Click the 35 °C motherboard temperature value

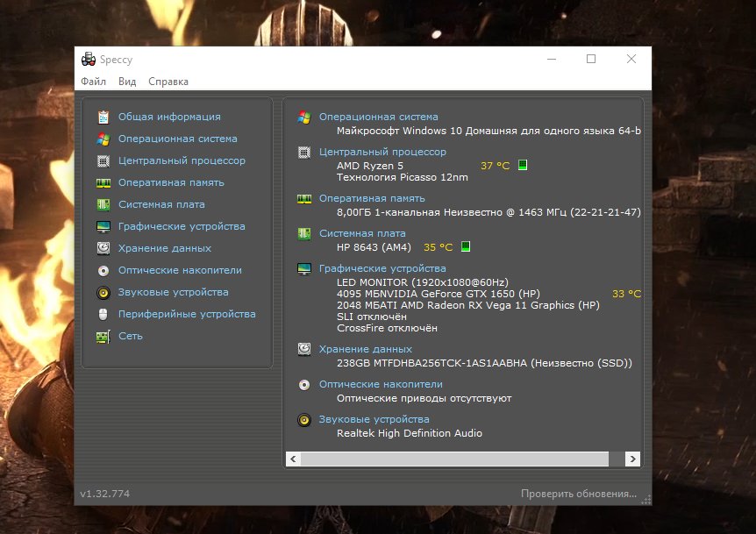439,247
